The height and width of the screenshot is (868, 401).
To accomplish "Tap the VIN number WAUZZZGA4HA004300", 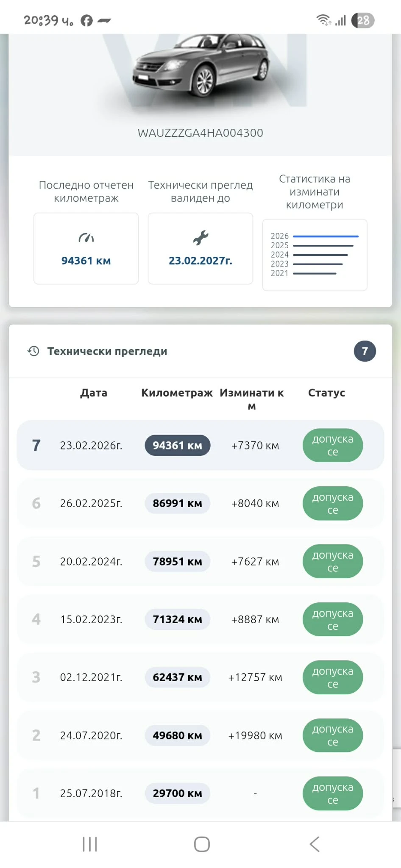I will click(200, 133).
